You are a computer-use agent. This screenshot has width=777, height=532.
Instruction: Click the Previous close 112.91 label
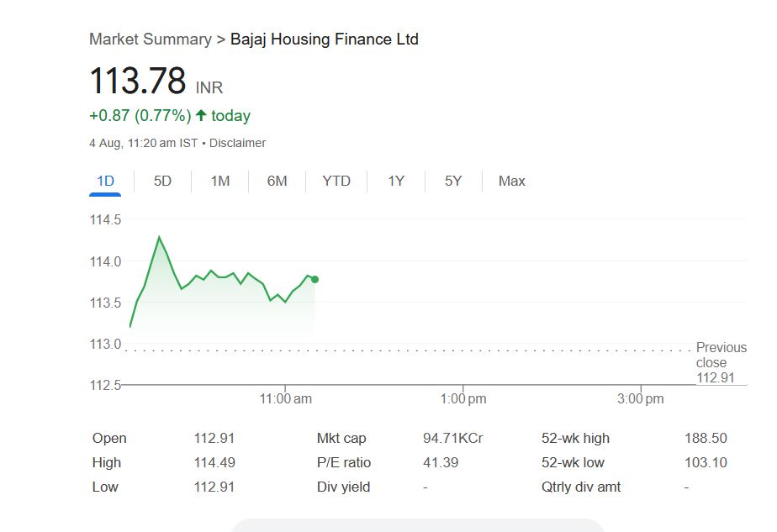coord(720,363)
